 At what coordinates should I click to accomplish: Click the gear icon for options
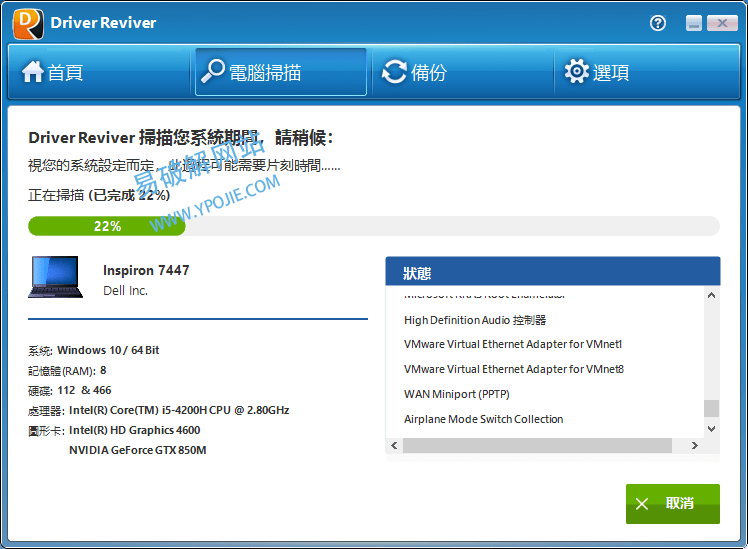(x=577, y=72)
